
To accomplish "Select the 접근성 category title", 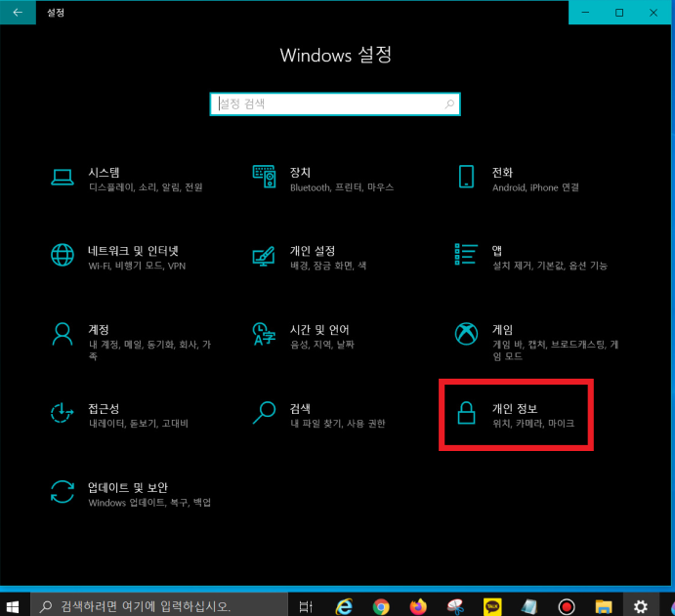I will 104,408.
